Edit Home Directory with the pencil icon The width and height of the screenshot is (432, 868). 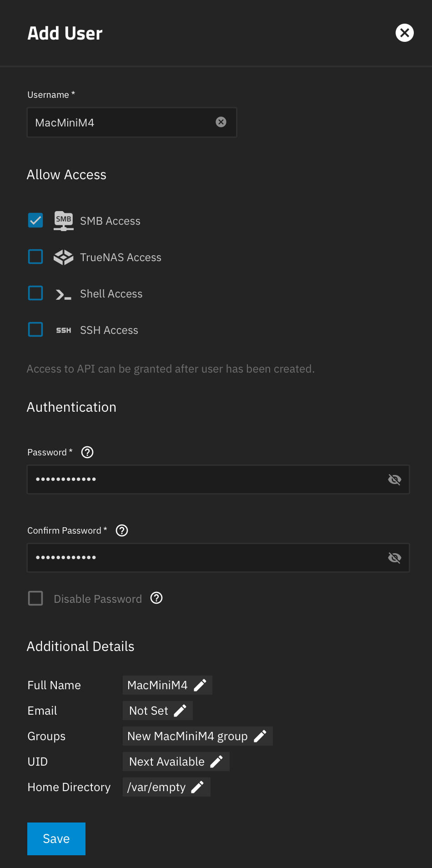[x=198, y=787]
